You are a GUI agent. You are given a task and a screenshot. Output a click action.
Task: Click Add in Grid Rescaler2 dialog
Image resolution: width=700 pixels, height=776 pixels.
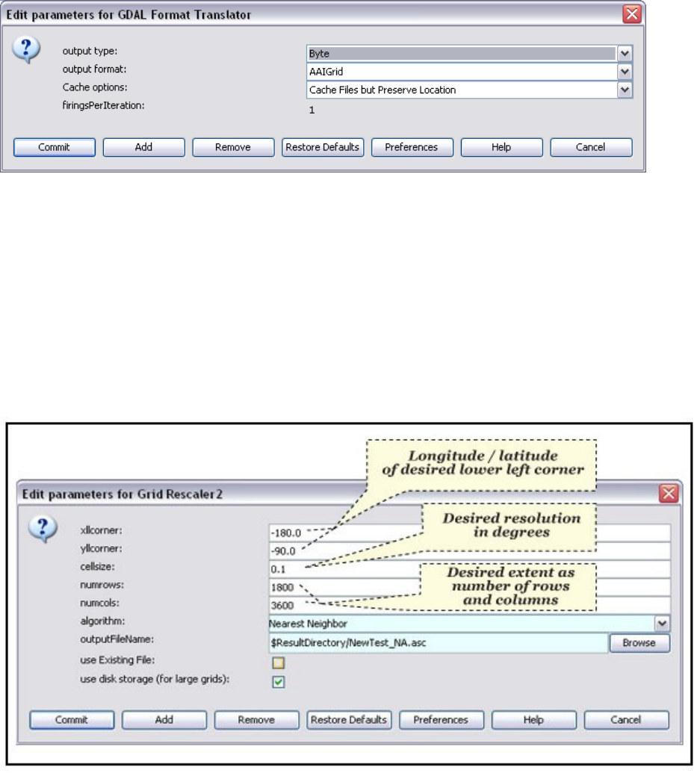point(164,719)
